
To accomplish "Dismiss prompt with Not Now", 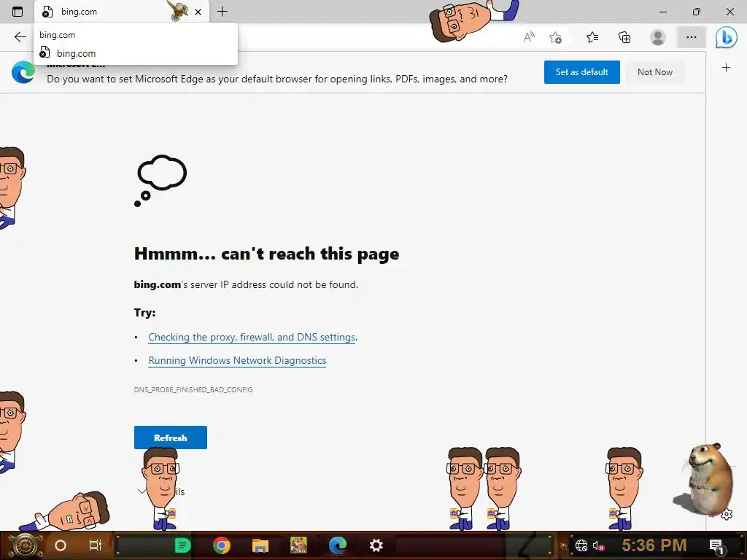I will click(655, 72).
